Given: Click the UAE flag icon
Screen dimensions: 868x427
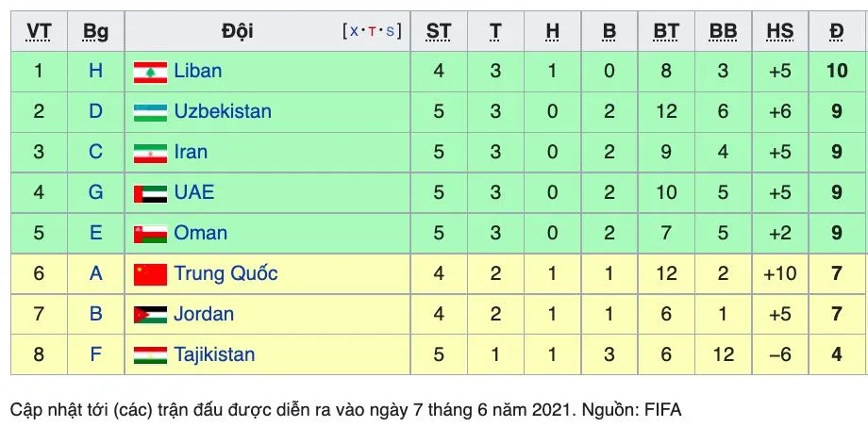Looking at the screenshot, I should coord(150,193).
